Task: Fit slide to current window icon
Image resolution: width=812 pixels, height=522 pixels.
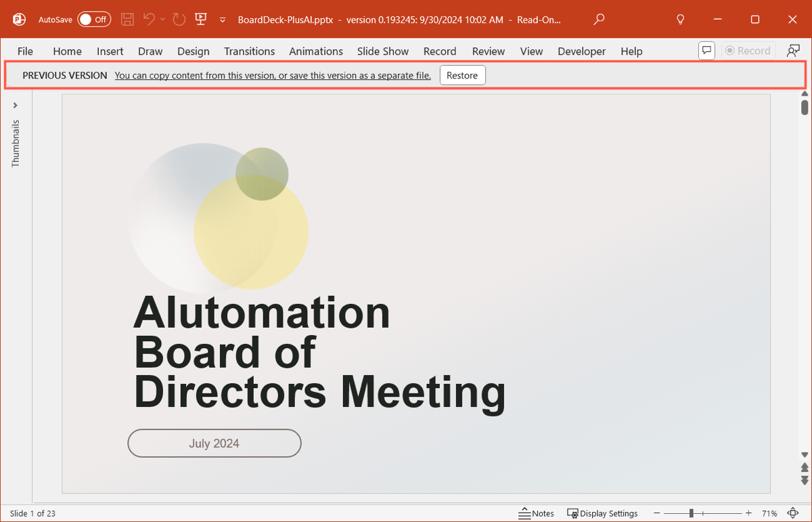Action: coord(794,513)
